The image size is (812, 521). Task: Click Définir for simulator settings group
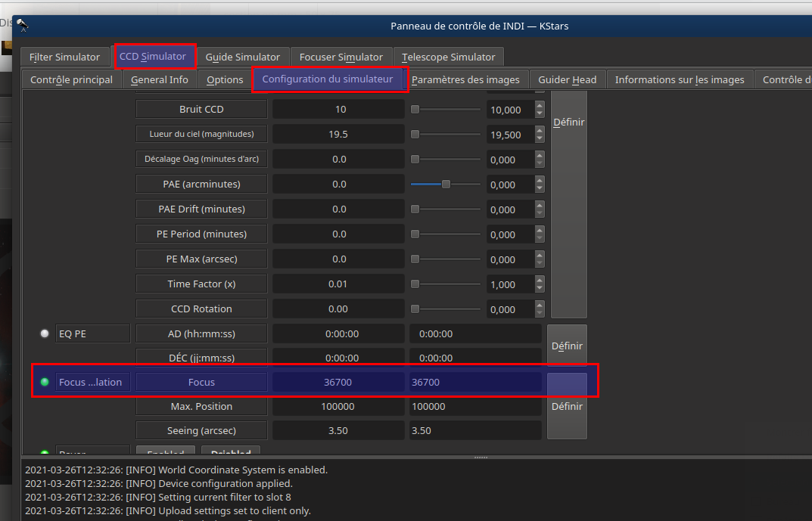click(x=568, y=204)
